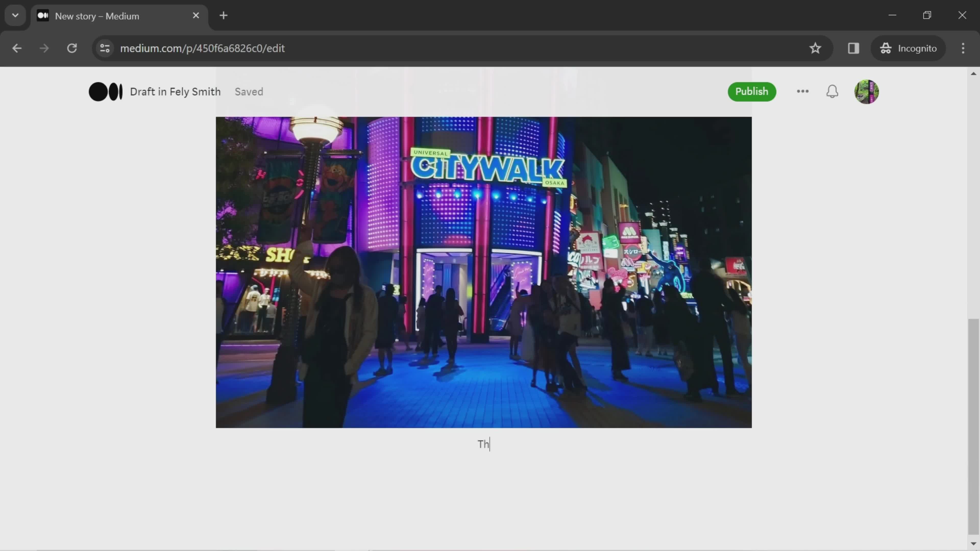The width and height of the screenshot is (980, 551).
Task: Click the Medium logo in the header
Action: point(105,92)
